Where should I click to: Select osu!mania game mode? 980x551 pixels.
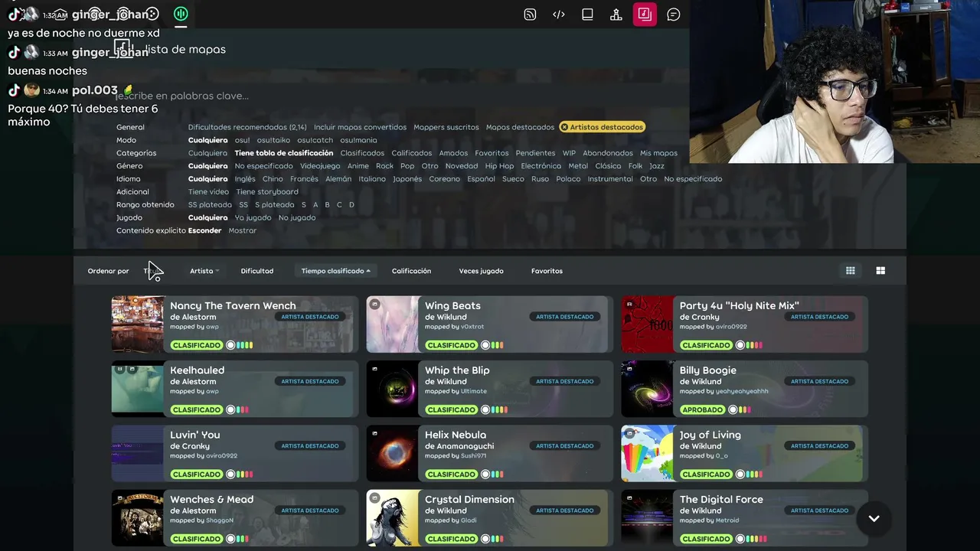358,140
